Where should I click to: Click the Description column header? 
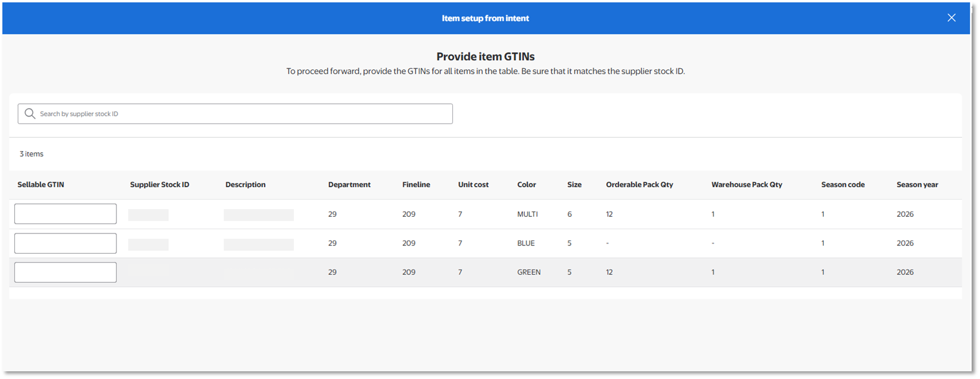(245, 185)
